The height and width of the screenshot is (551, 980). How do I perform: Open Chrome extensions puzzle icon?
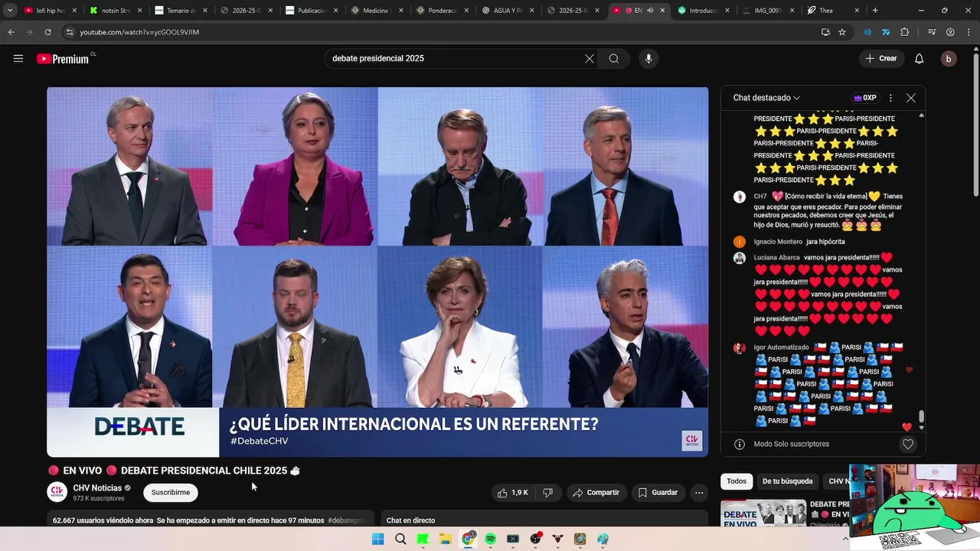905,32
